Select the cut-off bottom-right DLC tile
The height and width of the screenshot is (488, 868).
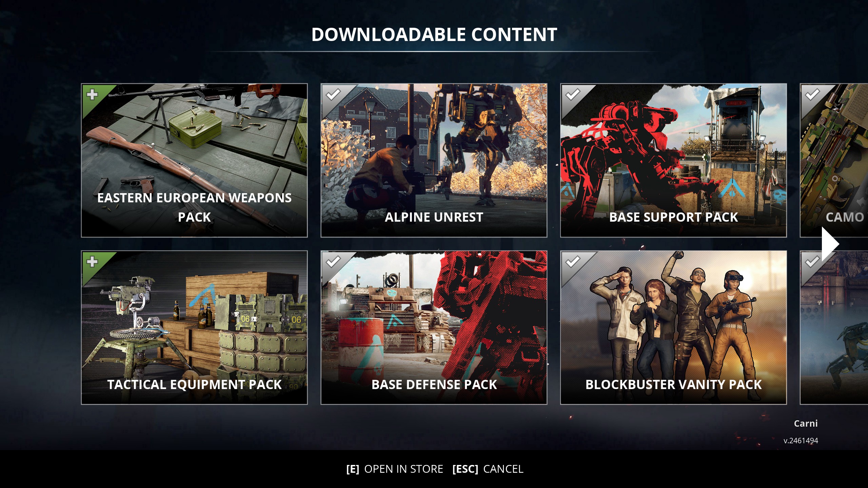834,327
